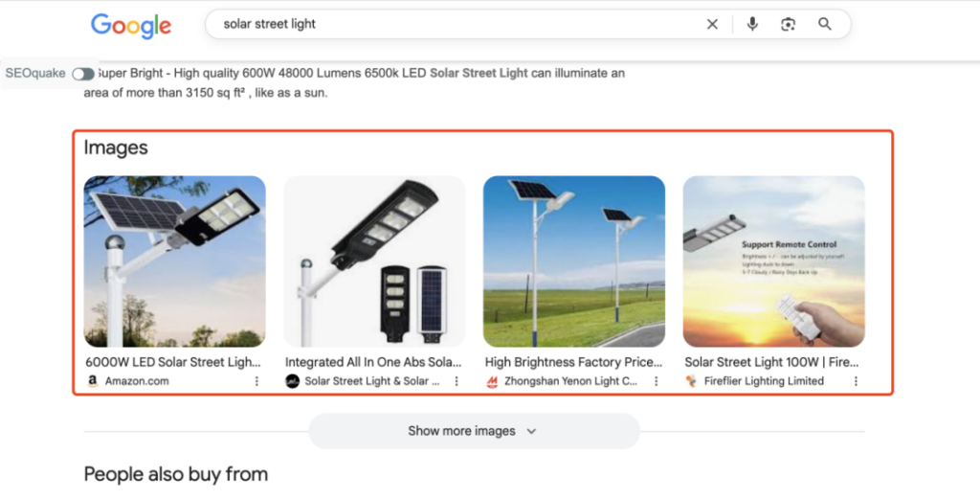This screenshot has width=980, height=499.
Task: Expand Show more images
Action: (x=461, y=431)
